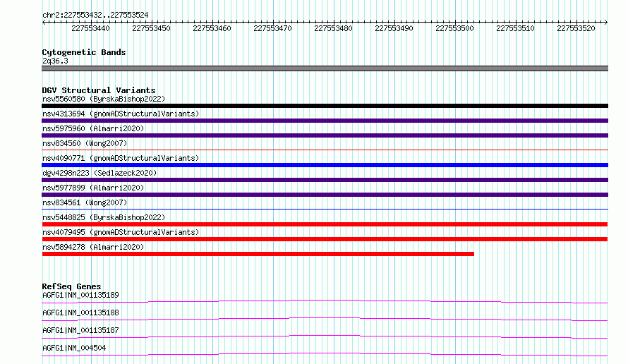Open variant nsv834560 (Wong2007) label
The width and height of the screenshot is (628, 364).
(85, 143)
